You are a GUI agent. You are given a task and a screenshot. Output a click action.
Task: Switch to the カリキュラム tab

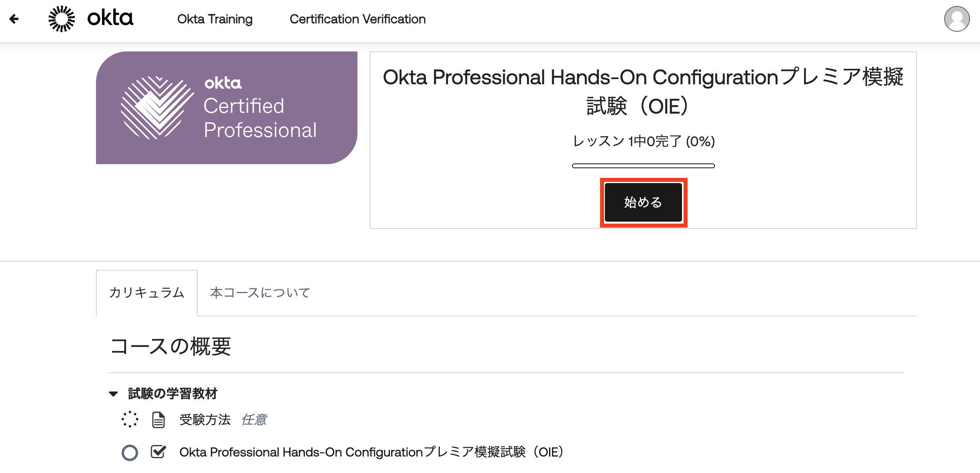pyautogui.click(x=147, y=293)
